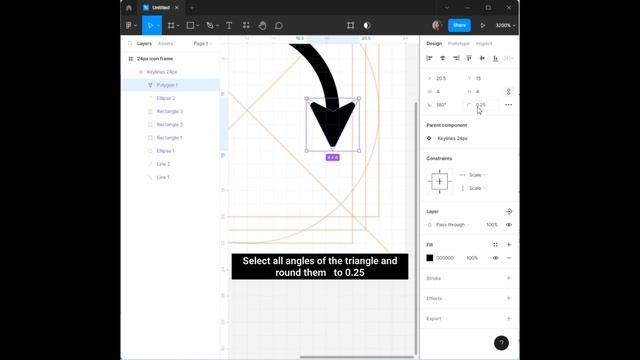Open the Design tab
This screenshot has width=640, height=360.
pyautogui.click(x=434, y=43)
